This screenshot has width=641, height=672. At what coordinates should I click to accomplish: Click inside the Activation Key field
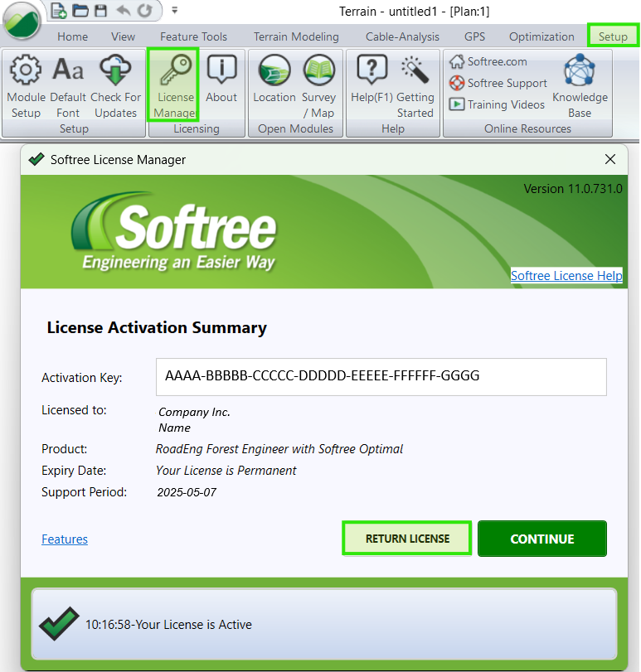click(x=381, y=377)
